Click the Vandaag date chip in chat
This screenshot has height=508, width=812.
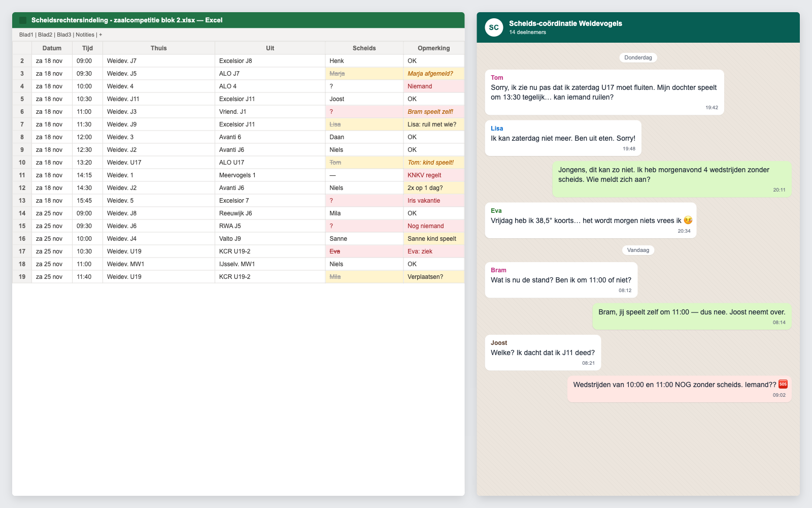point(638,250)
